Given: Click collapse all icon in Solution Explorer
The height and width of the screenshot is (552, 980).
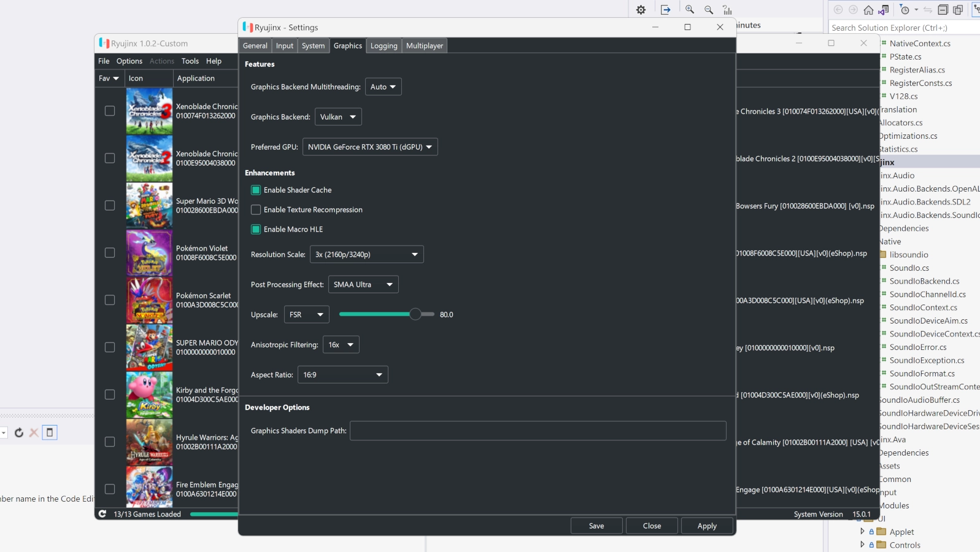Looking at the screenshot, I should (943, 10).
